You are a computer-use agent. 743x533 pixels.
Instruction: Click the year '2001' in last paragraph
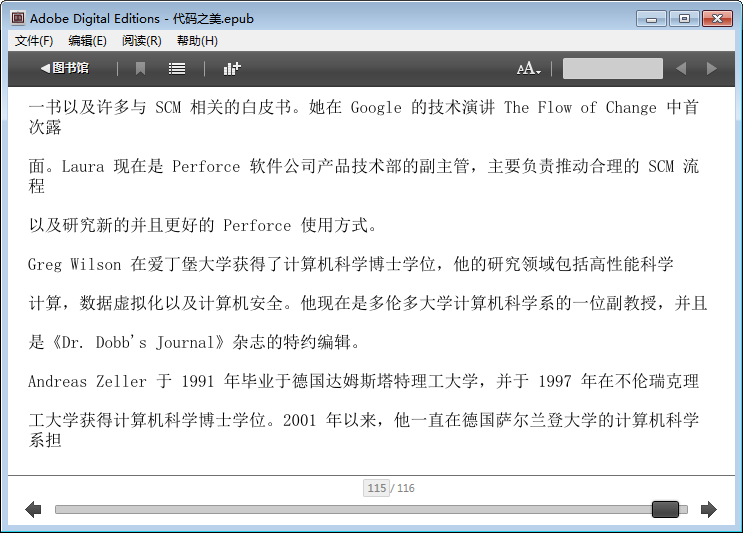point(299,420)
